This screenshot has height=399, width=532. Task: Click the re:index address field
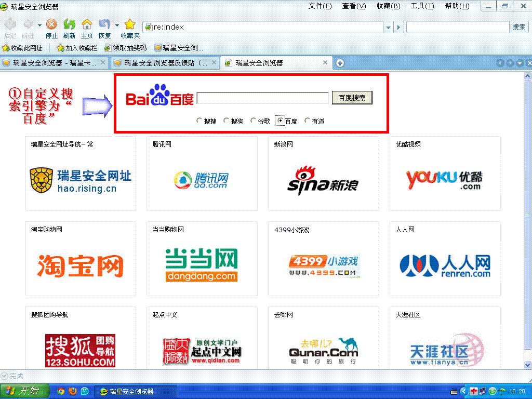tap(264, 27)
